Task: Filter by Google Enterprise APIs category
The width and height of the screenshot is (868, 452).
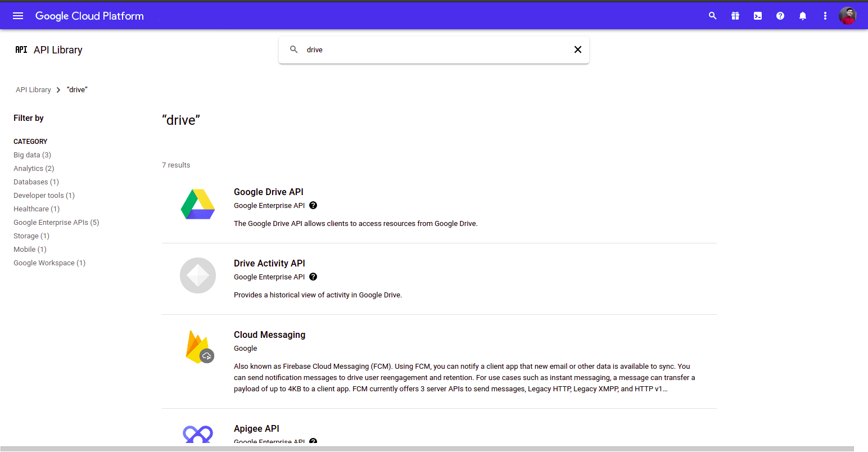Action: coord(56,222)
